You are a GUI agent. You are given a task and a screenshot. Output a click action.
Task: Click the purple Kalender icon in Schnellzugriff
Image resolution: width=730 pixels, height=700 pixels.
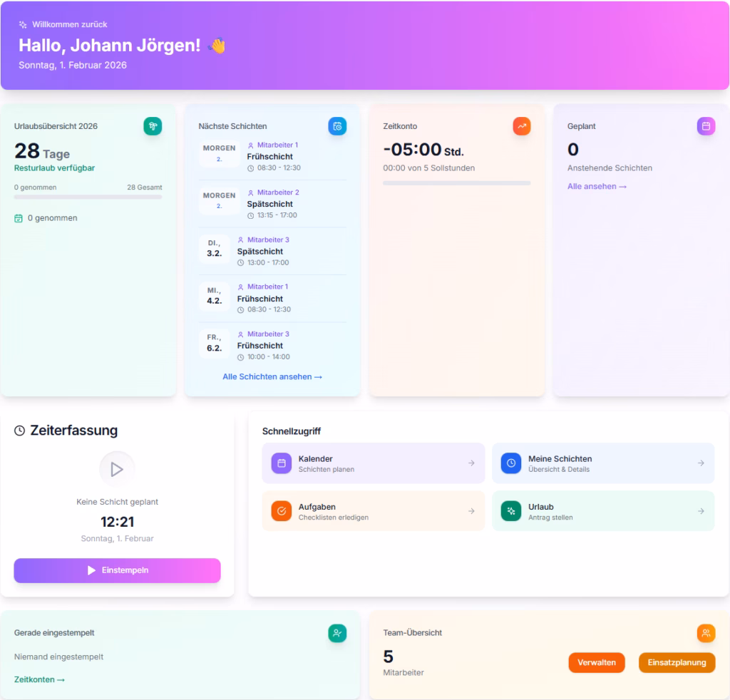[282, 463]
